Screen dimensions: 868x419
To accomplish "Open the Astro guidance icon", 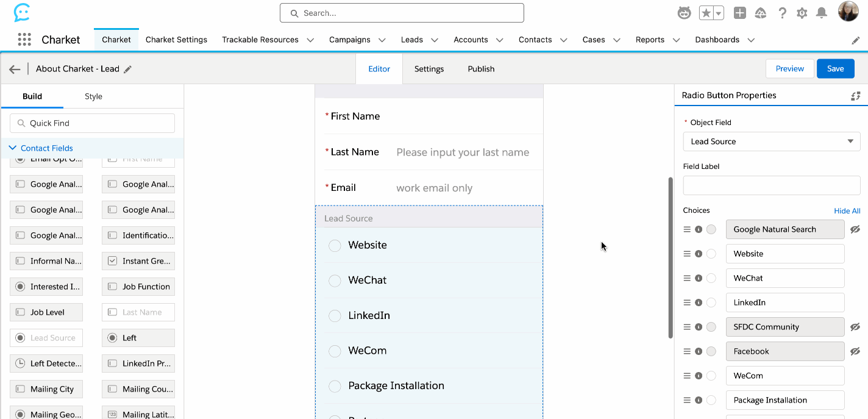I will coord(685,13).
